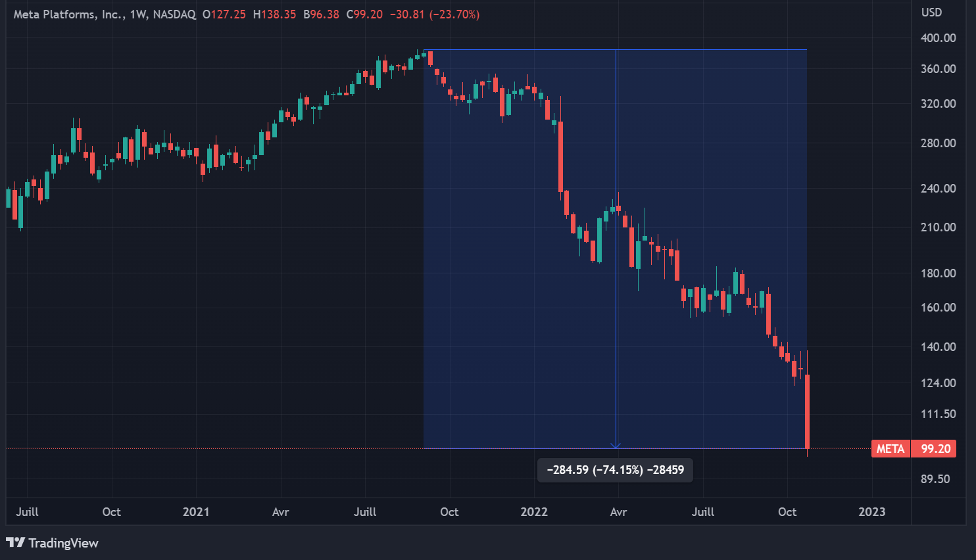The image size is (976, 560).
Task: Select the 1W interval label
Action: 138,14
